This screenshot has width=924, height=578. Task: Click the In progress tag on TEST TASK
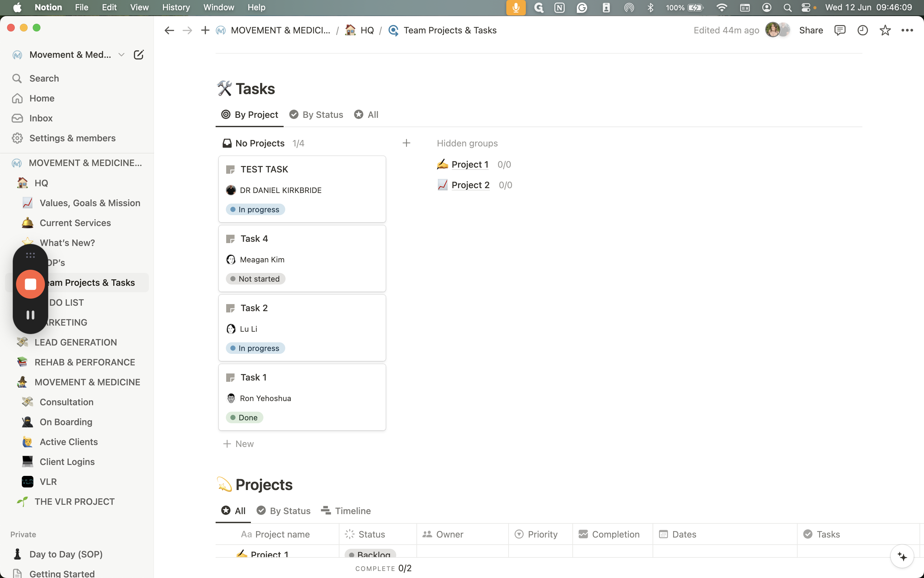(255, 209)
